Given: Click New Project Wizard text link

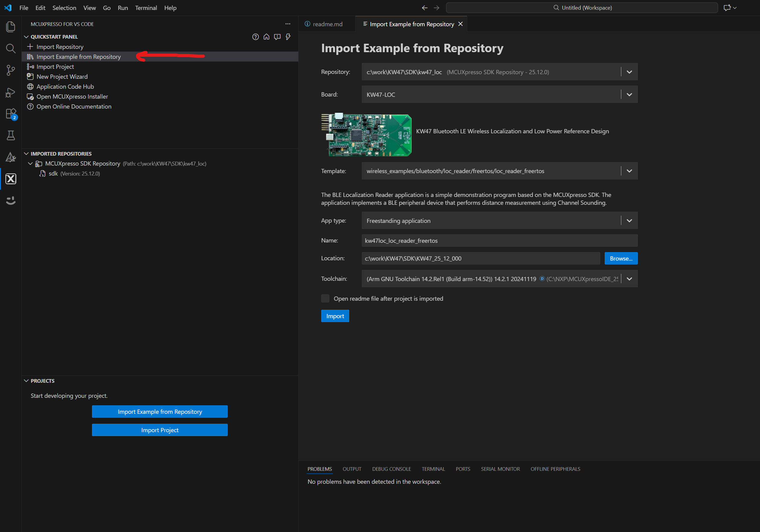Looking at the screenshot, I should tap(62, 77).
